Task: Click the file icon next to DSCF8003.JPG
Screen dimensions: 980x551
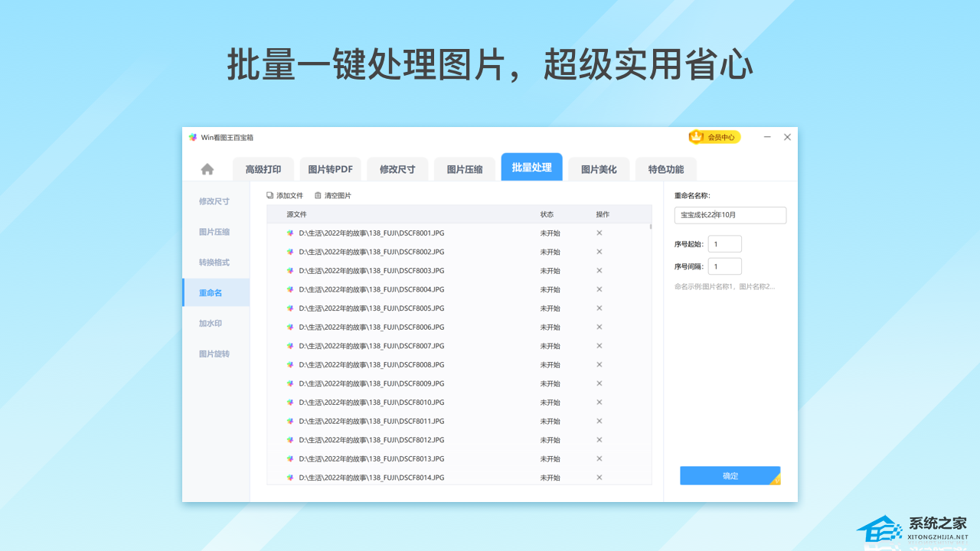Action: [290, 271]
